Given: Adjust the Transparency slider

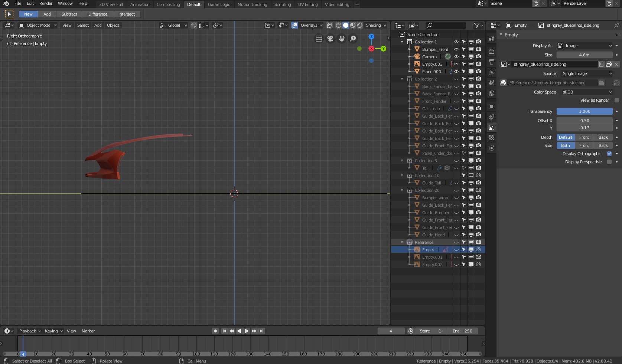Looking at the screenshot, I should pos(584,111).
